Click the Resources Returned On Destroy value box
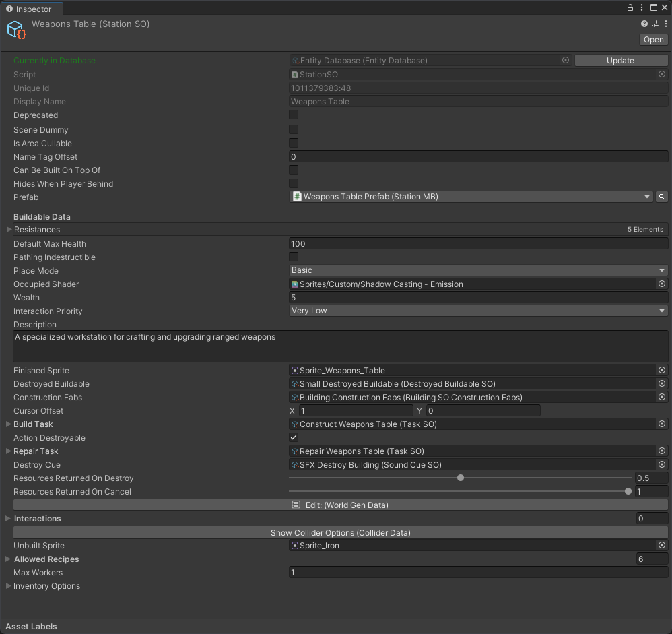 coord(652,478)
